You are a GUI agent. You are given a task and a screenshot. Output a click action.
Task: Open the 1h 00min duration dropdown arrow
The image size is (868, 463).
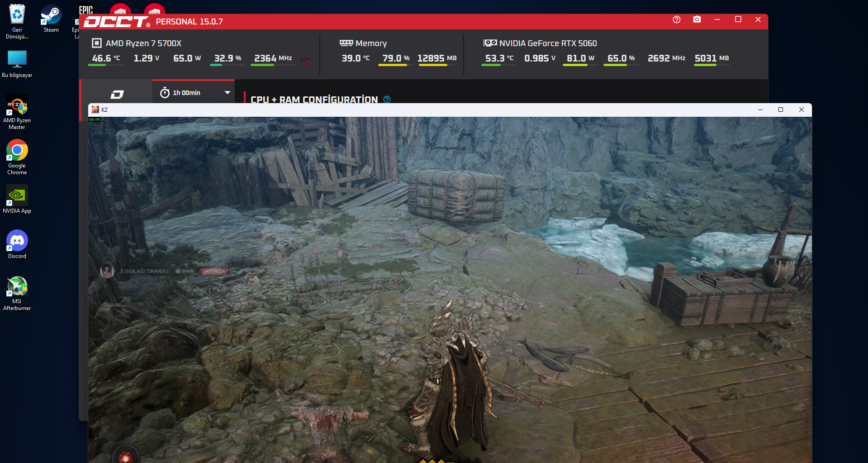228,92
